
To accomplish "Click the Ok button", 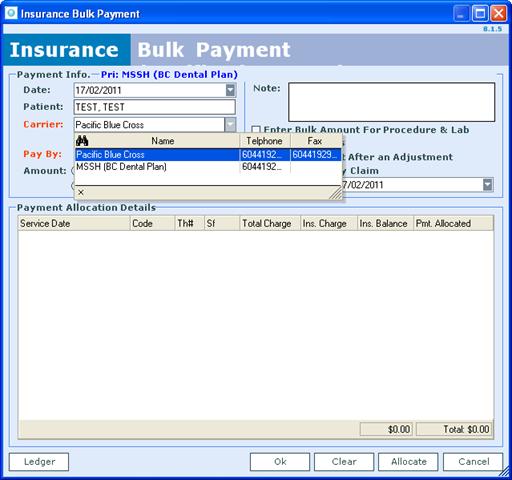I will (x=280, y=462).
